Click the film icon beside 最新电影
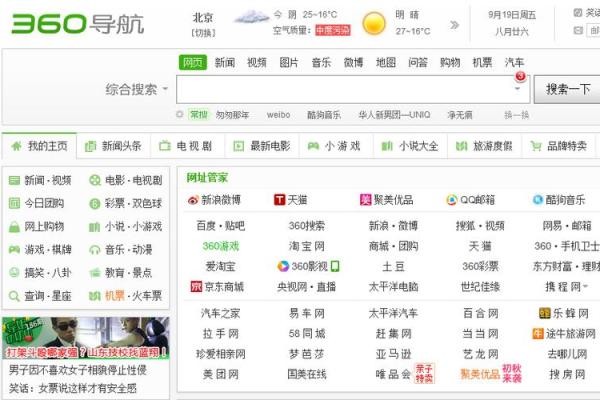 point(238,146)
